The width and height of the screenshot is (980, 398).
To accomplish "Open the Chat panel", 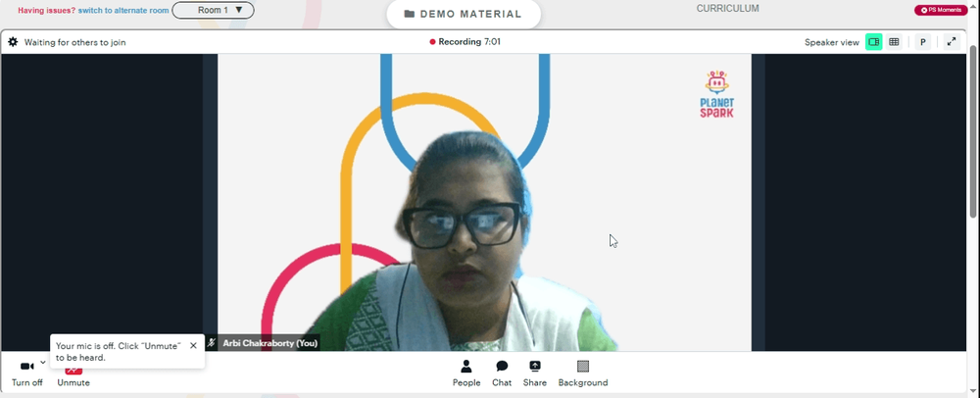I will [501, 373].
